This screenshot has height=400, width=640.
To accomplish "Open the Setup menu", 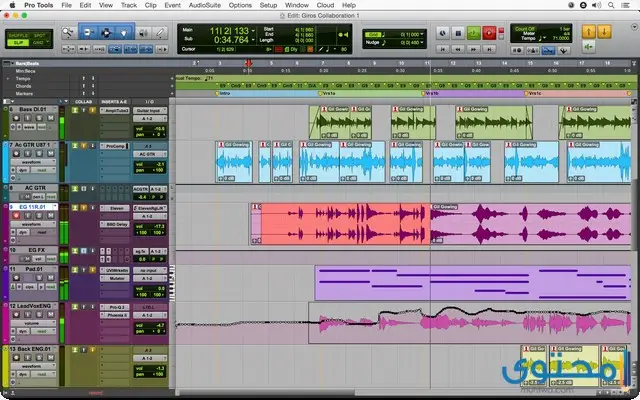I will click(268, 5).
